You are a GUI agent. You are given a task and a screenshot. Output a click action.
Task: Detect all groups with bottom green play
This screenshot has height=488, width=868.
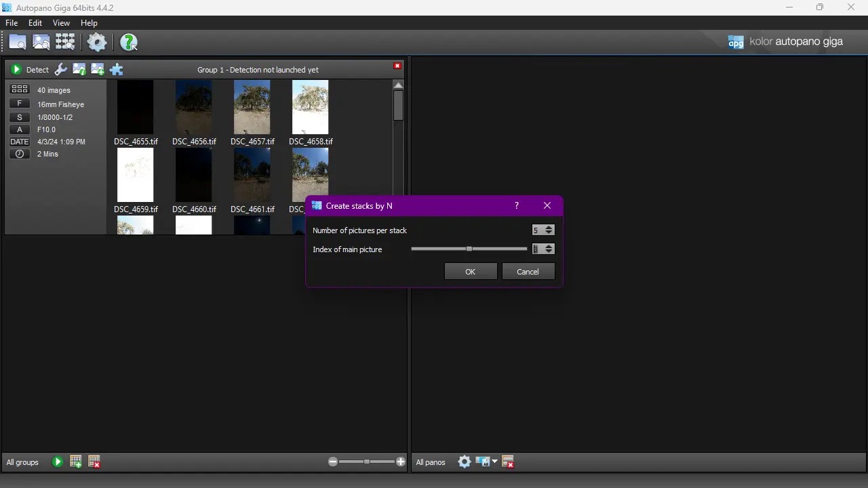coord(58,462)
